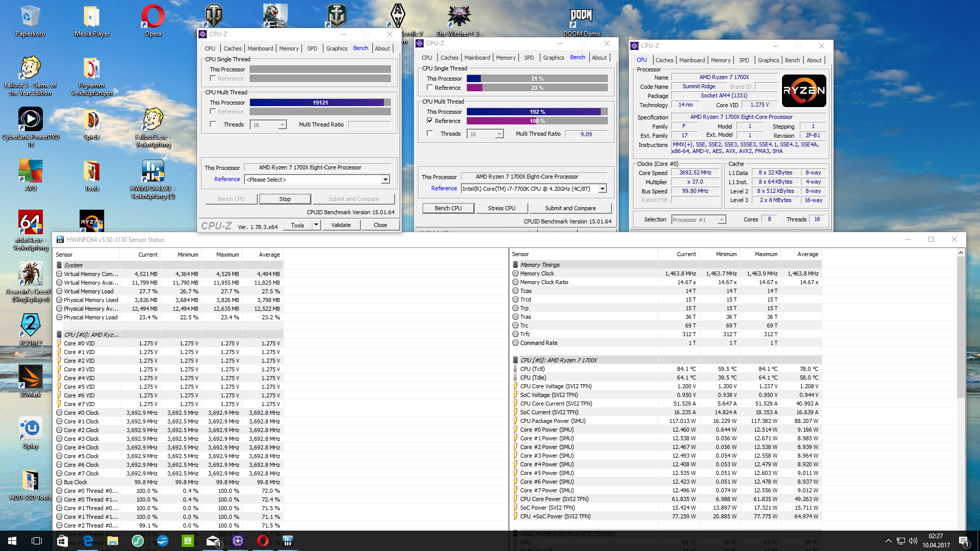Image resolution: width=980 pixels, height=551 pixels.
Task: Enable the Single Thread Reference checkbox
Action: [430, 88]
